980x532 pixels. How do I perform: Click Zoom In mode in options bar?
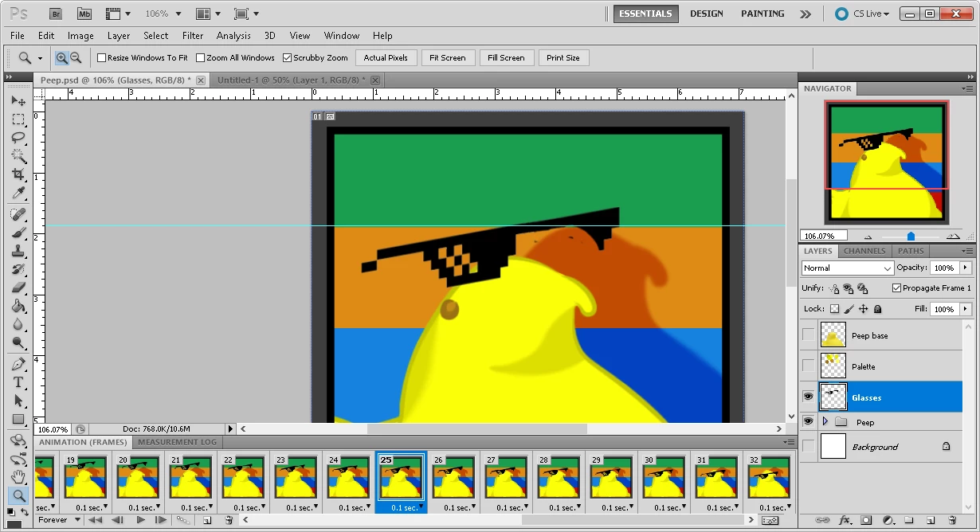tap(61, 57)
